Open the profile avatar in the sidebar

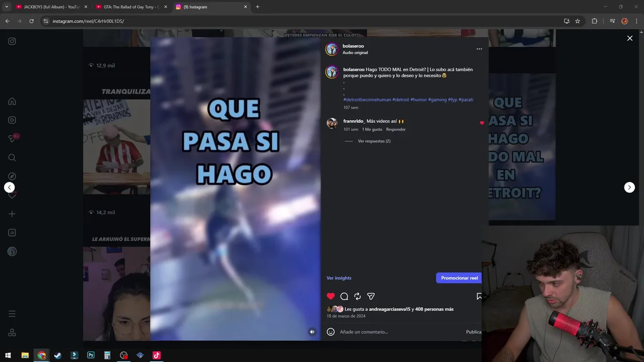pos(12,251)
